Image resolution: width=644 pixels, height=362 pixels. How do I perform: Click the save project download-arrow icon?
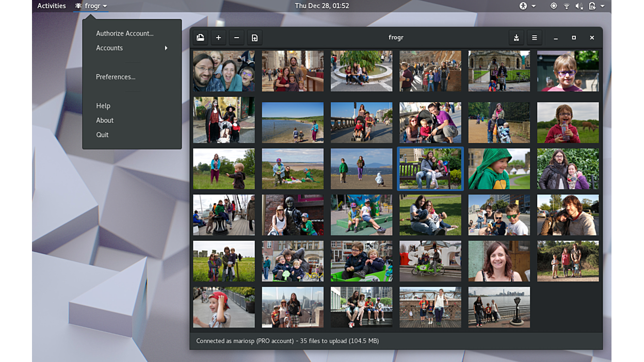tap(516, 38)
